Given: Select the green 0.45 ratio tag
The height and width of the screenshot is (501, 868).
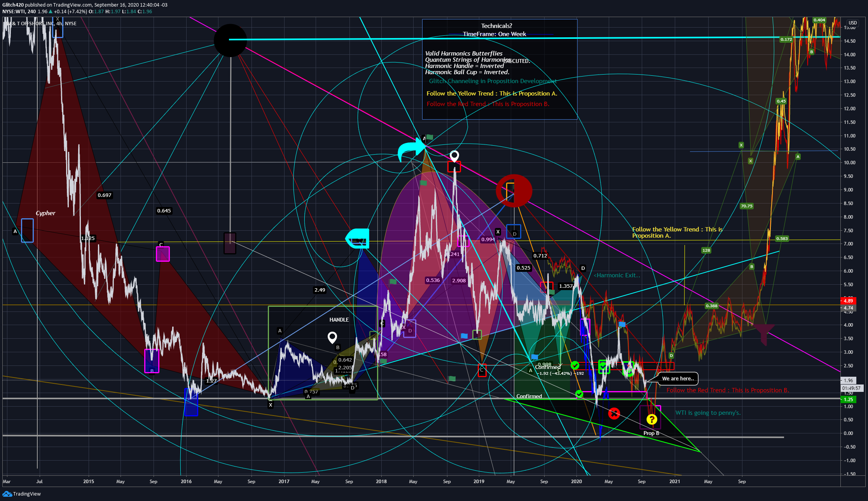Looking at the screenshot, I should click(x=781, y=101).
